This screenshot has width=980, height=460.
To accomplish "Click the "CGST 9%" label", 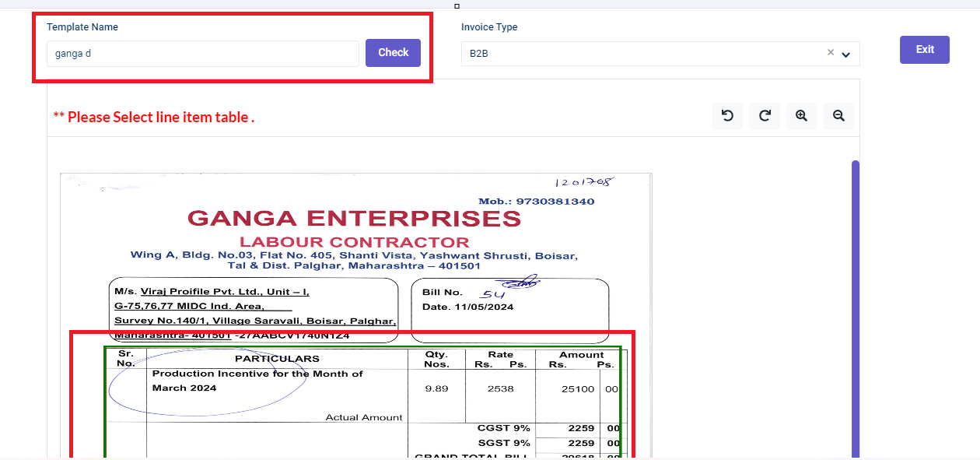I will (x=504, y=428).
